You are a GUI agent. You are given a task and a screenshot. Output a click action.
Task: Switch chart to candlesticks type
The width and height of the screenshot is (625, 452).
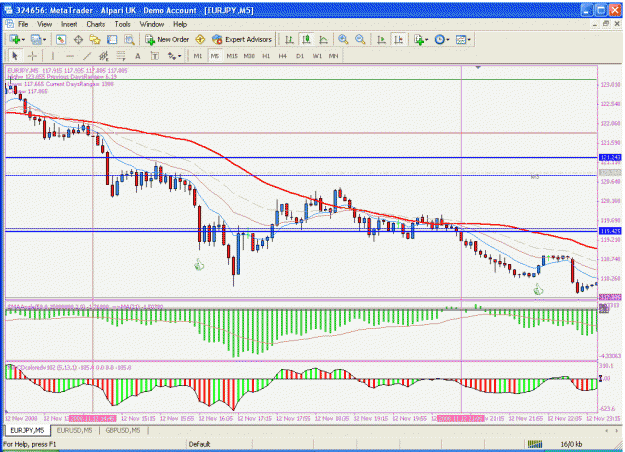click(306, 39)
